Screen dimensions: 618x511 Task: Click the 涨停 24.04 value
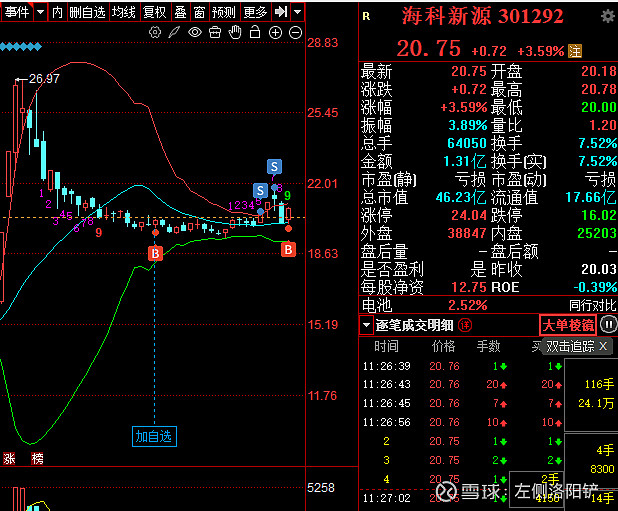point(469,215)
